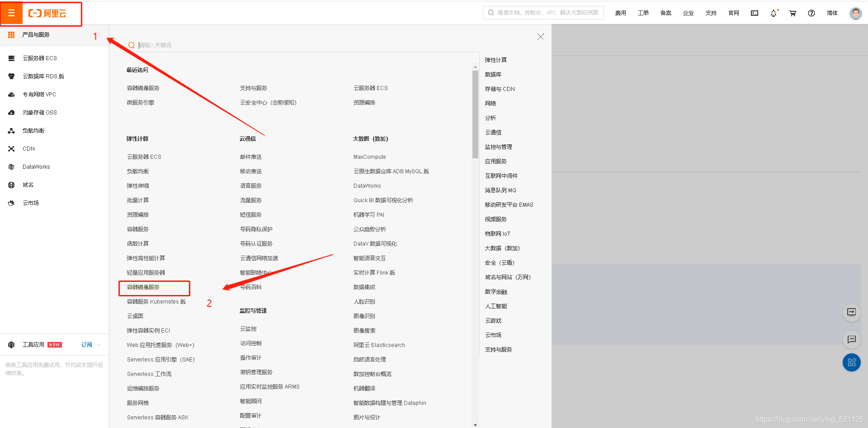Click the 工具应用 icon

11,345
